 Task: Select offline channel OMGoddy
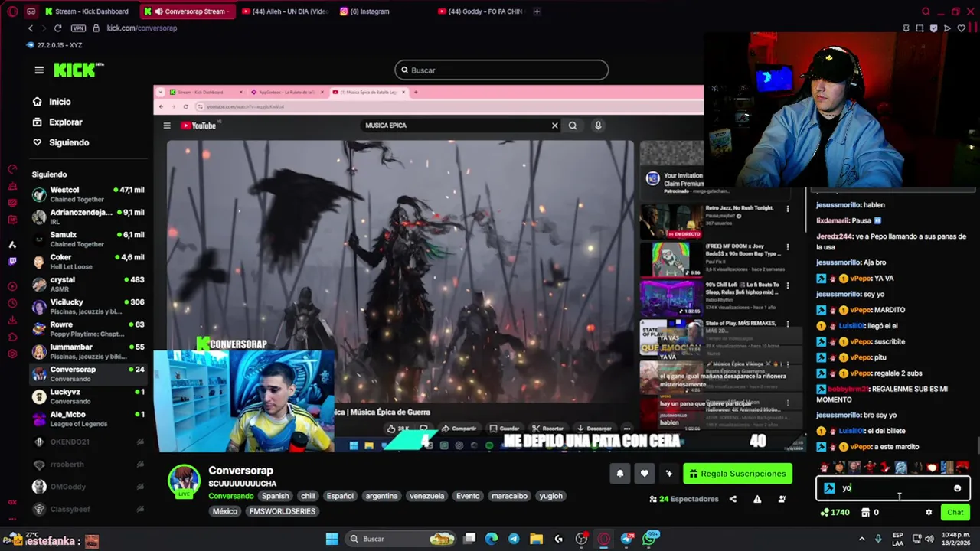point(88,487)
